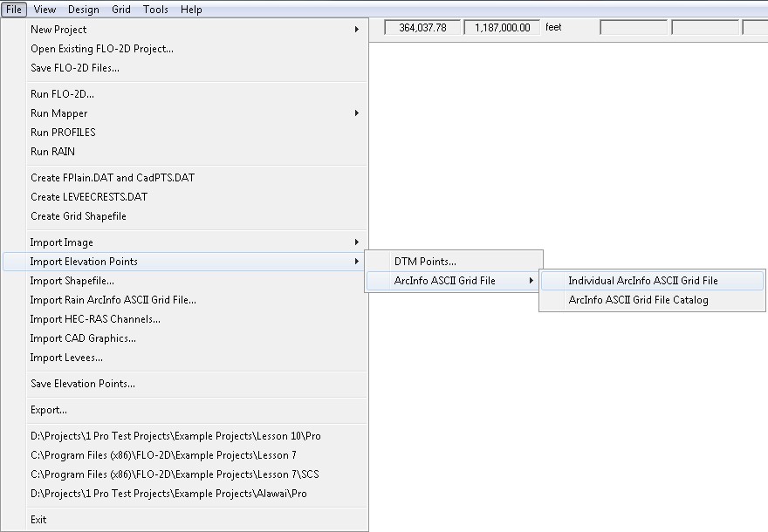768x532 pixels.
Task: Save FLO-2D Files from File menu
Action: click(x=75, y=68)
